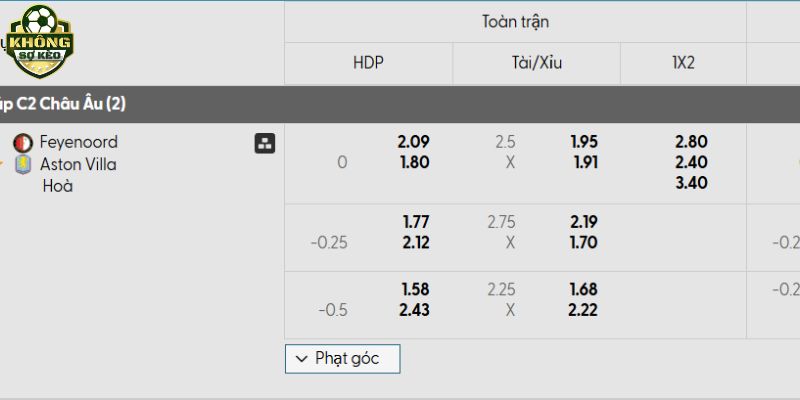This screenshot has height=400, width=800.
Task: Choose 1X2 draw odds 3.40
Action: coord(691,183)
